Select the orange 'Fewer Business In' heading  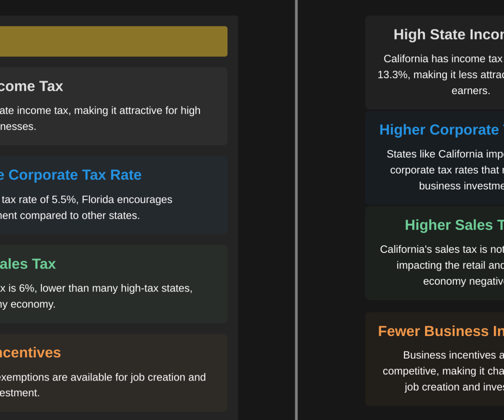pyautogui.click(x=441, y=331)
